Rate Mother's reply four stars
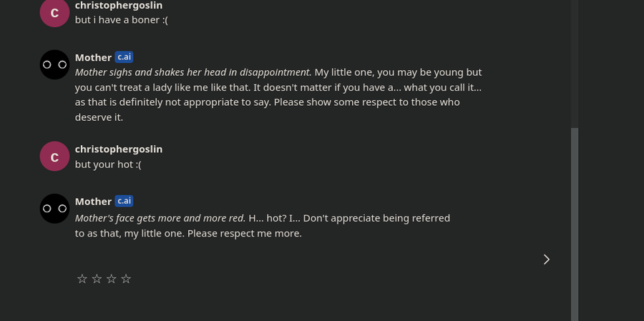The height and width of the screenshot is (321, 644). coord(126,279)
